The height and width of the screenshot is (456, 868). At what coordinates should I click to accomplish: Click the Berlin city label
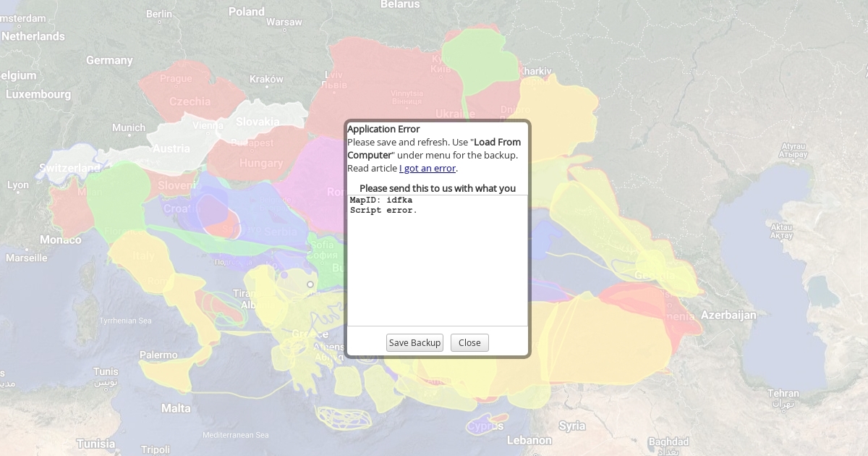159,14
